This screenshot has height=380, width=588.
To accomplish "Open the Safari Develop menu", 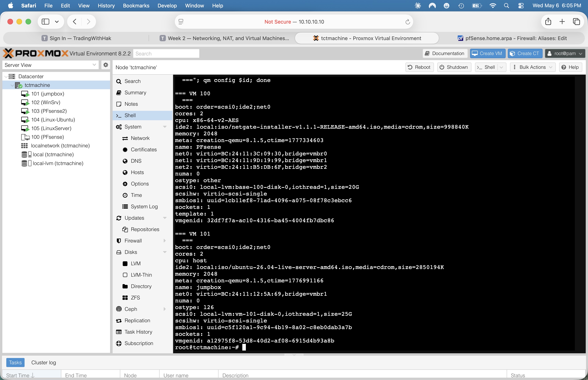I will 167,6.
